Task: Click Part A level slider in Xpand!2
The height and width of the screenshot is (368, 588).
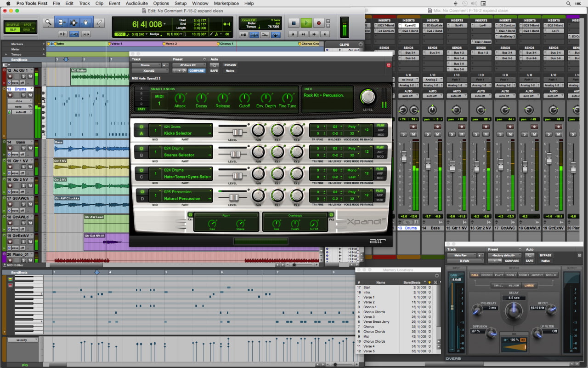Action: tap(237, 132)
